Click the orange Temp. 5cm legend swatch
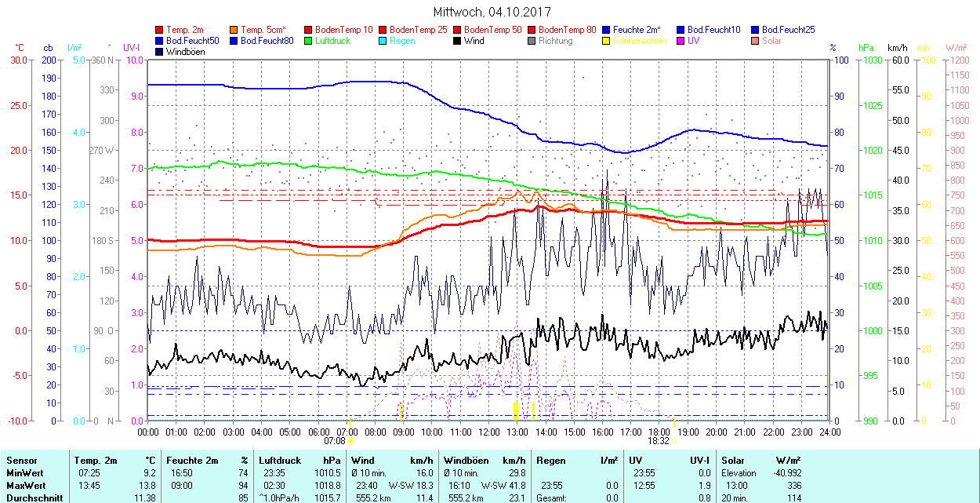 tap(234, 30)
